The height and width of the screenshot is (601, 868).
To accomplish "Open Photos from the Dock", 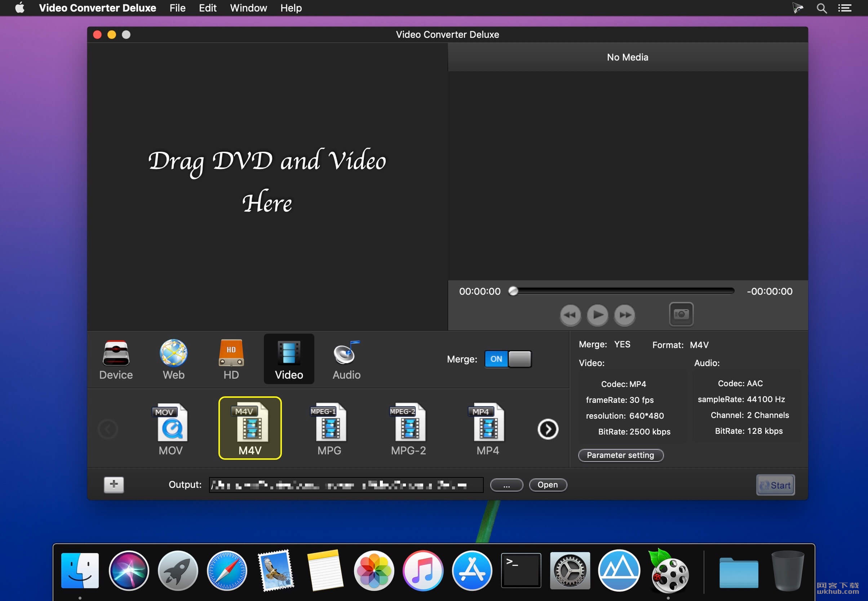I will click(374, 570).
